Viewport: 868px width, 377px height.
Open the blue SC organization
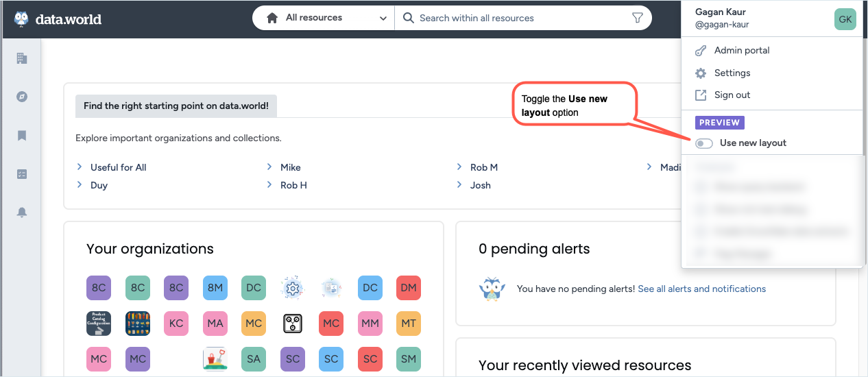[x=331, y=359]
